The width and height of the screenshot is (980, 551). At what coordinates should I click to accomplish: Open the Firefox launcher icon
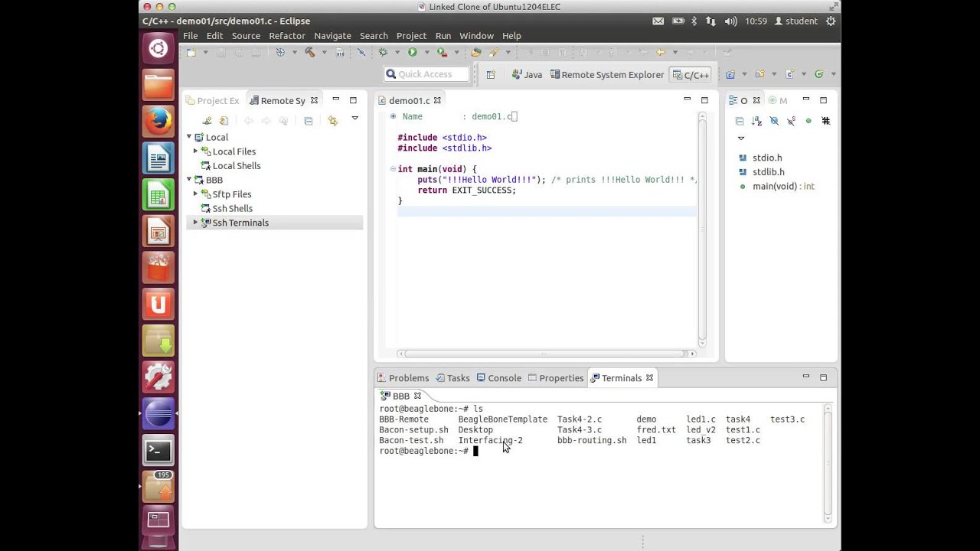(x=158, y=121)
